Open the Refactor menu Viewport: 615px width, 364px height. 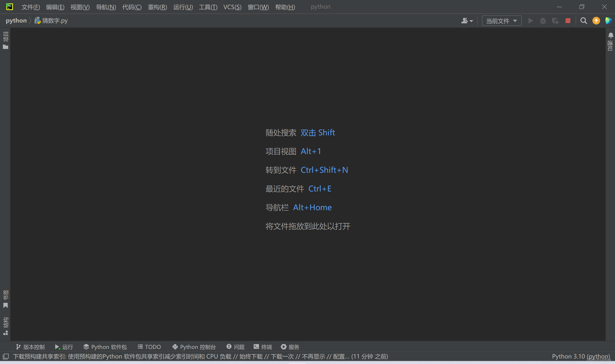tap(157, 7)
